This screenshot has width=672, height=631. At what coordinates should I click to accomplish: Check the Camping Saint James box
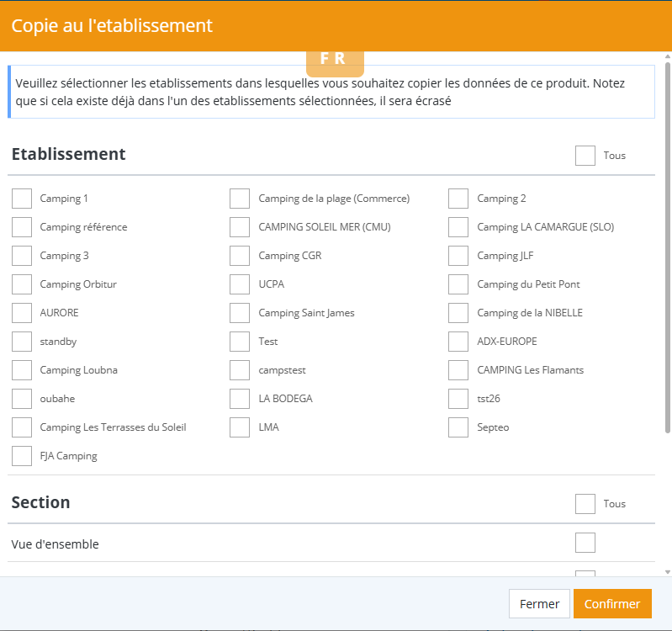pyautogui.click(x=240, y=313)
